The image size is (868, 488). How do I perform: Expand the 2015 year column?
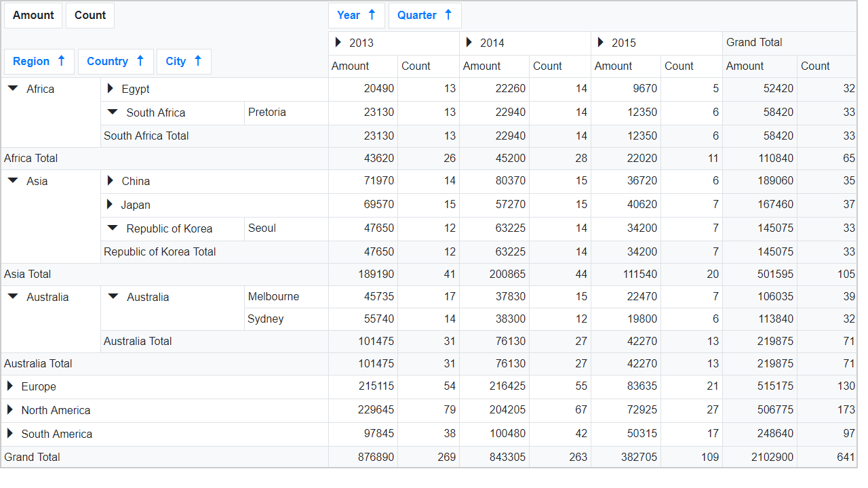point(601,43)
